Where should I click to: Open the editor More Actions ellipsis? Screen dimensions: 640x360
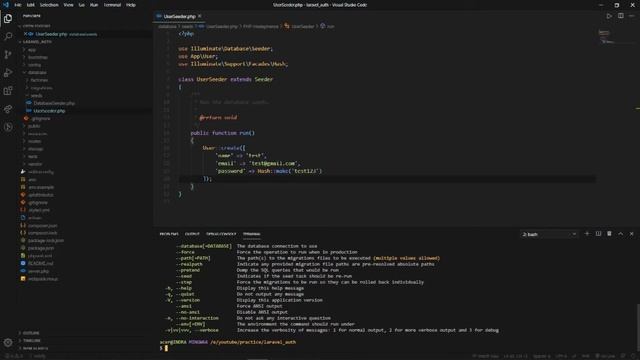click(x=631, y=16)
